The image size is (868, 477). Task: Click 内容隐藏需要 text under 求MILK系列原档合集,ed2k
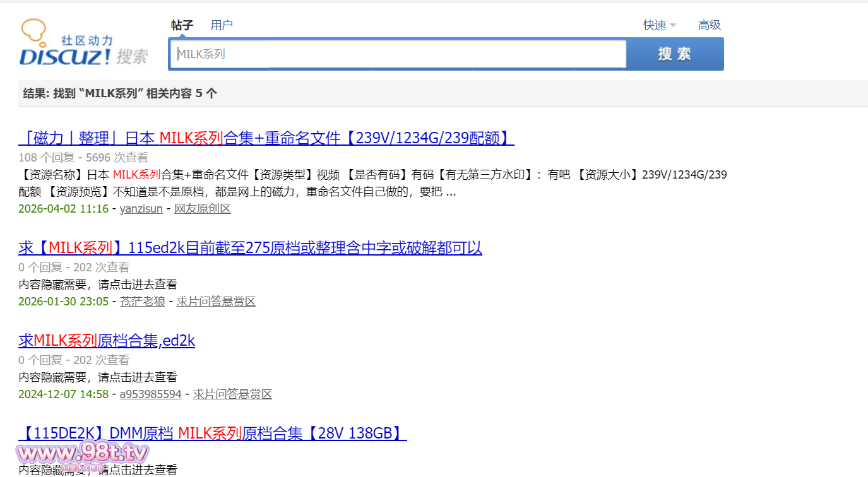(x=98, y=377)
